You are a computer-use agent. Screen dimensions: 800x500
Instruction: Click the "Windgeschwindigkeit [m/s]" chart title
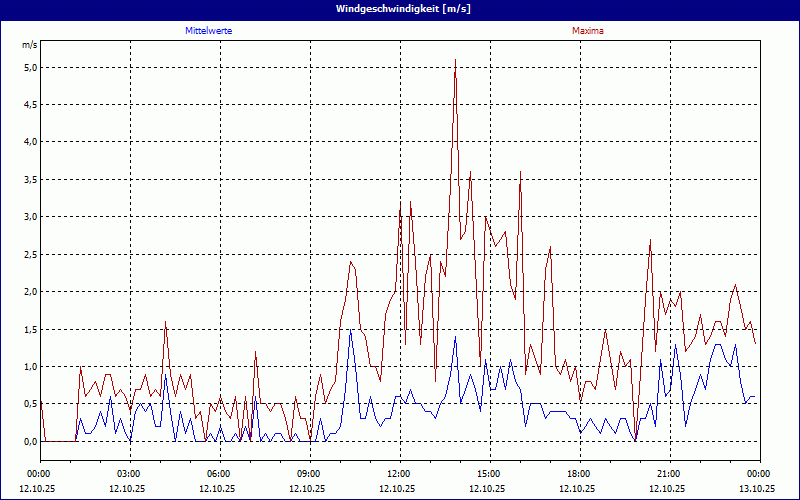coord(400,8)
